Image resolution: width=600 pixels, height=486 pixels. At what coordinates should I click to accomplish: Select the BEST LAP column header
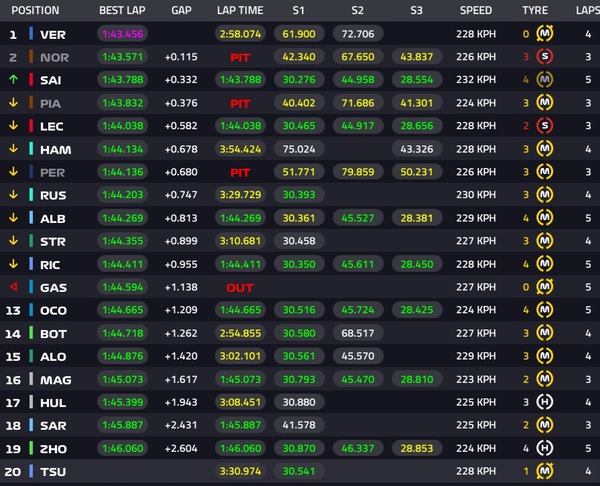(122, 10)
